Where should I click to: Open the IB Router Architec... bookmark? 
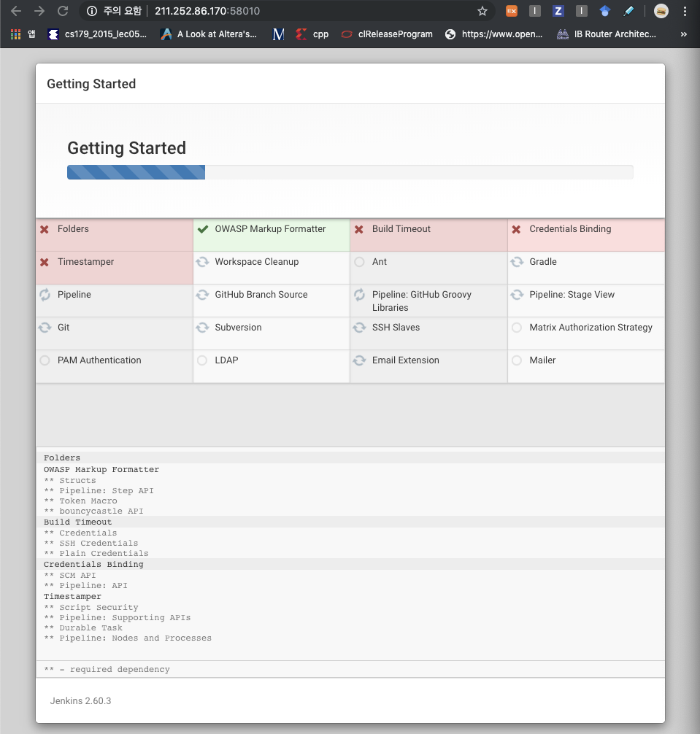607,34
